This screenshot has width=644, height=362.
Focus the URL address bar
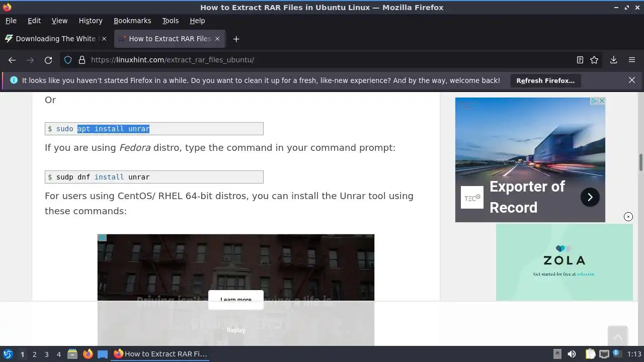pyautogui.click(x=330, y=60)
